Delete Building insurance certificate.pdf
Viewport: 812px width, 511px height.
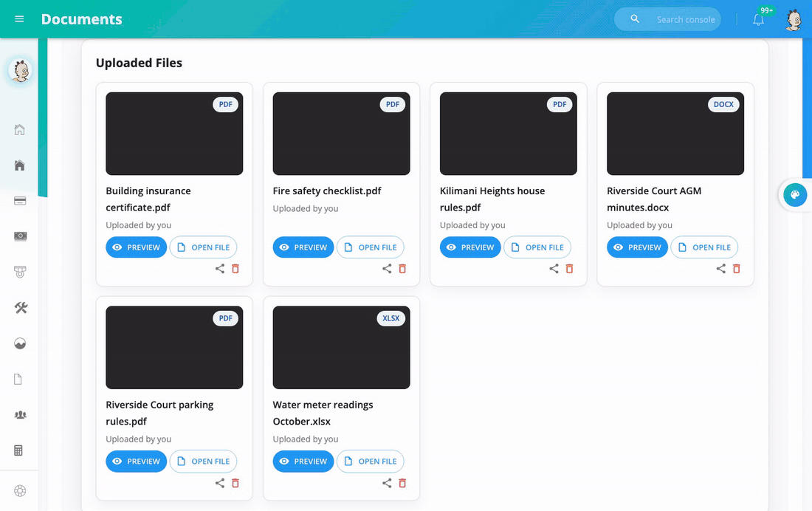click(235, 269)
